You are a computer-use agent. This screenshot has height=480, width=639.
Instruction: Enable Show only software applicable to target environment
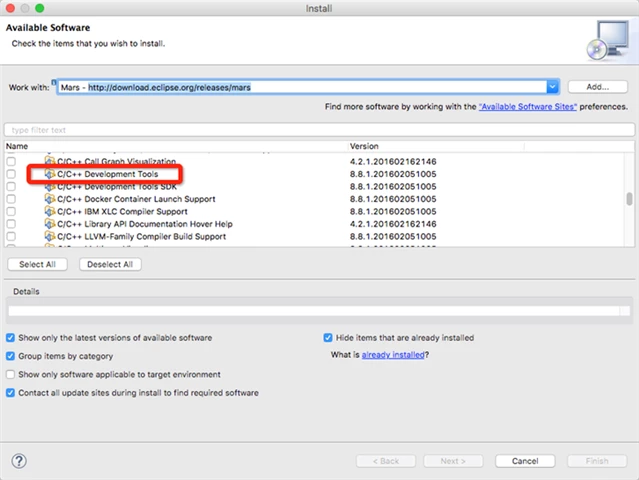tap(11, 374)
